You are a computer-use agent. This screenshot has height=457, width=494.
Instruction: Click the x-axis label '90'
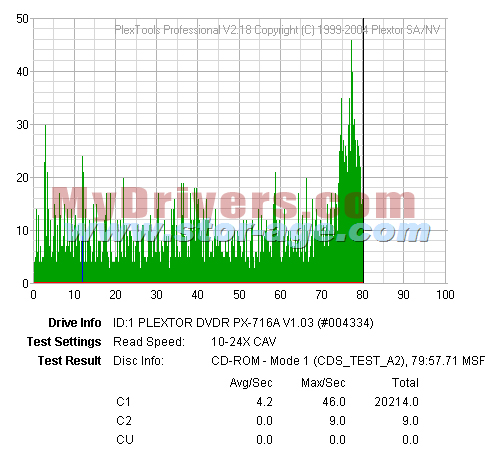(403, 295)
